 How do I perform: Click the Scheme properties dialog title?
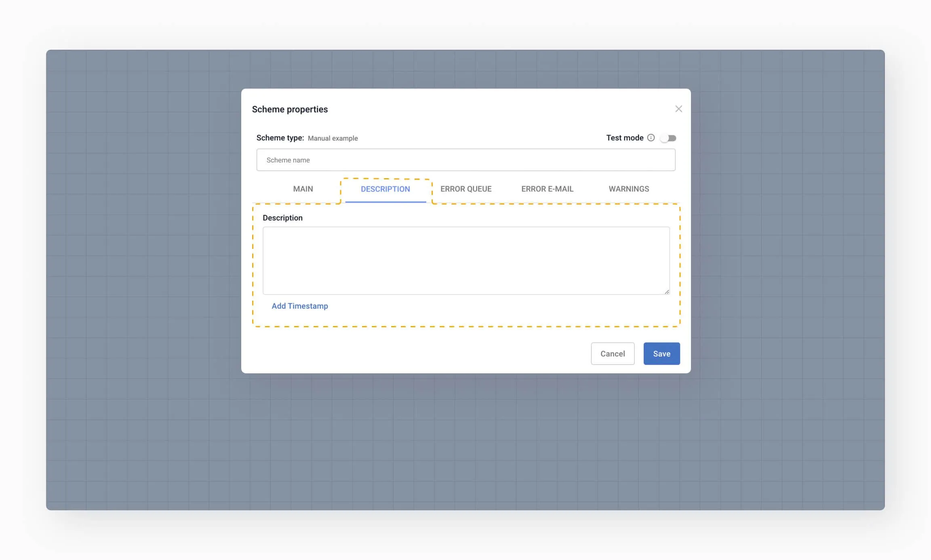(290, 109)
